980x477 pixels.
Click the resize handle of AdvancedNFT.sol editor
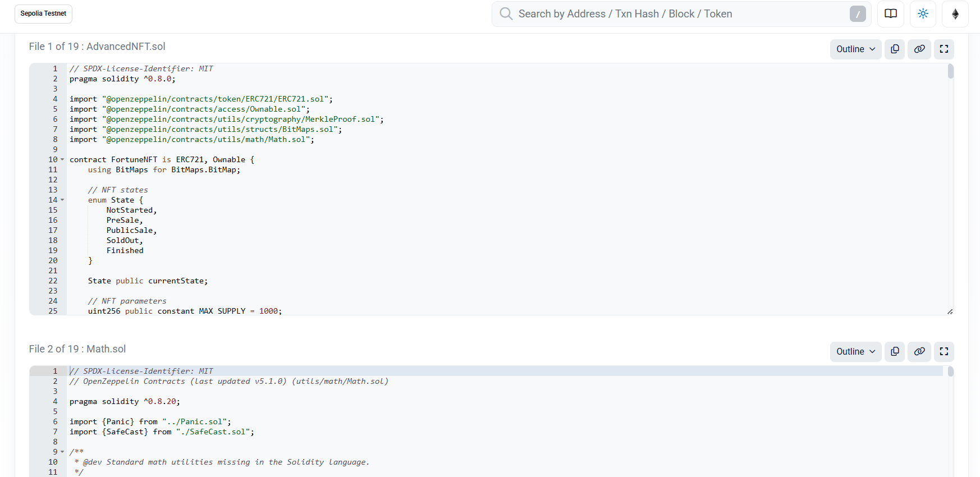[950, 311]
